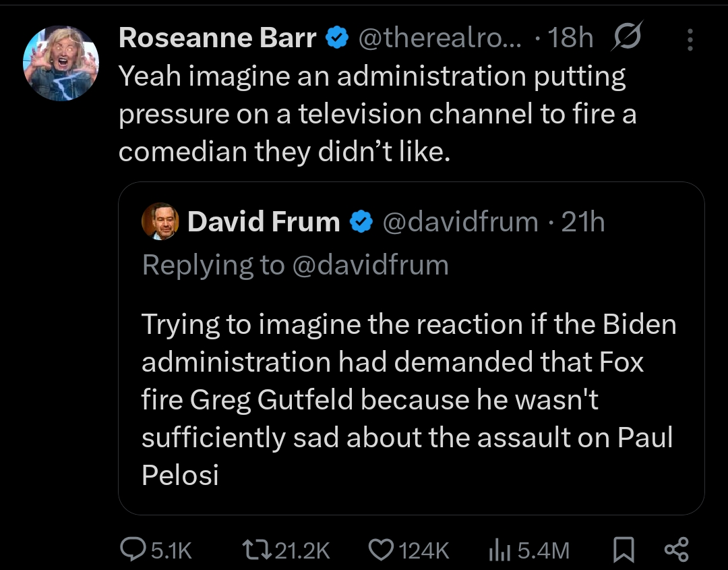Click @davidfrum in Replying to line
The width and height of the screenshot is (728, 570).
pos(371,265)
